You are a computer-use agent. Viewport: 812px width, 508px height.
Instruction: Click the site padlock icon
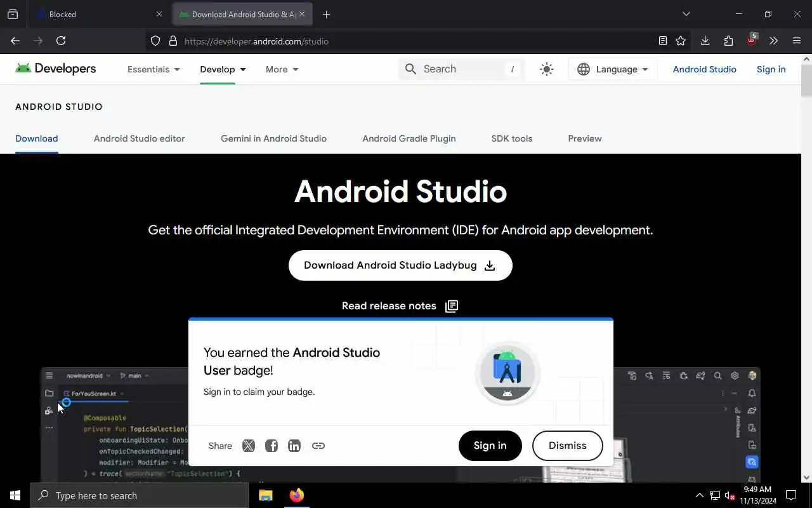(x=173, y=41)
